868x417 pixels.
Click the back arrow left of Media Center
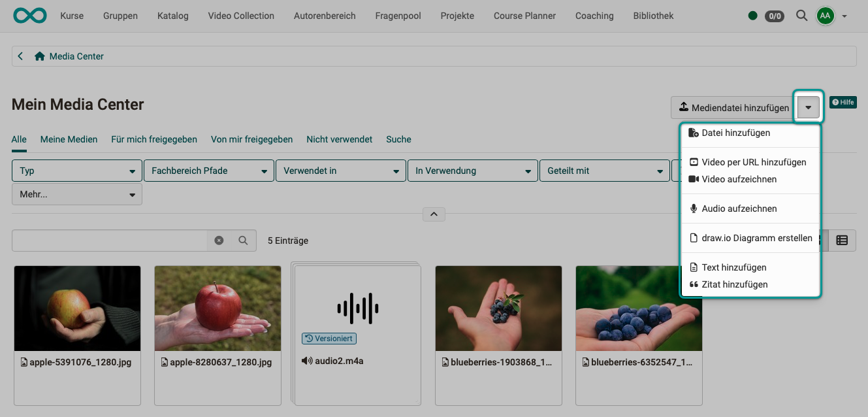tap(20, 56)
